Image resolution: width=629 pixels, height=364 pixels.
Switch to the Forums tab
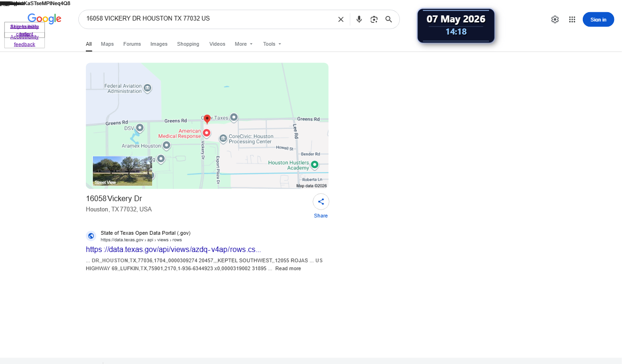[132, 44]
